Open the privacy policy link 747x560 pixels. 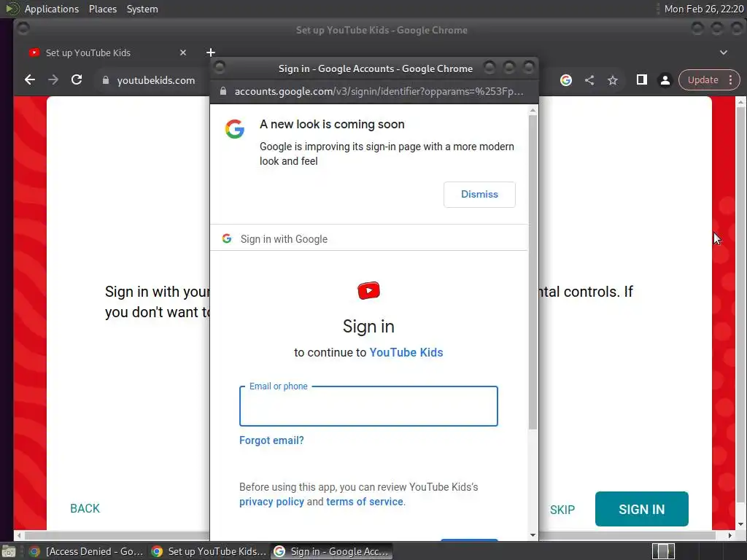coord(271,502)
